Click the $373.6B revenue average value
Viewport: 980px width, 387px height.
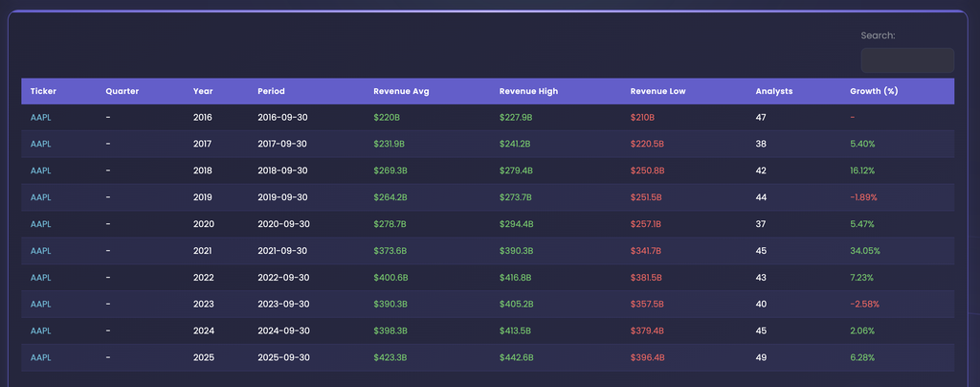click(x=390, y=251)
